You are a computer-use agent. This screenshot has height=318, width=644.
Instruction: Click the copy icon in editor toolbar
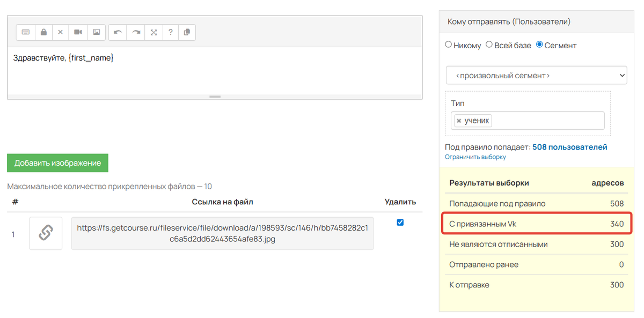(187, 32)
